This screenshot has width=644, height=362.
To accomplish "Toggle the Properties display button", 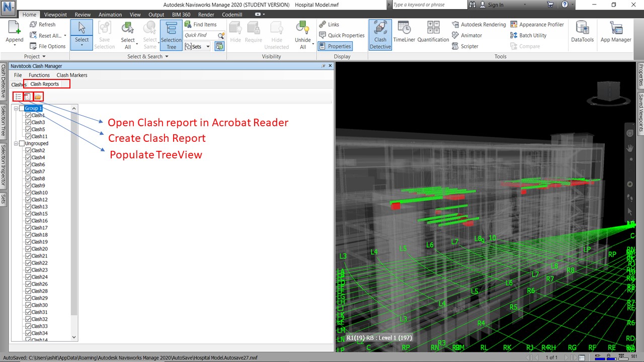I will coord(335,46).
